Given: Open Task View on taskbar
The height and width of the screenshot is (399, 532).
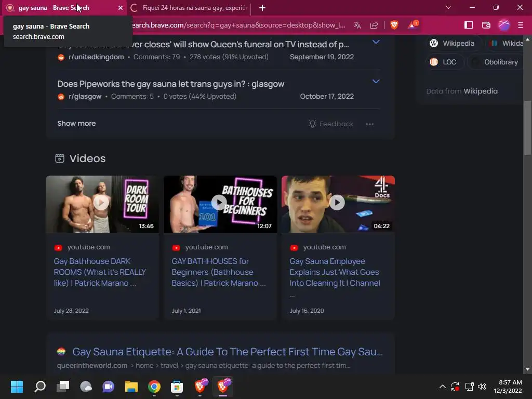Looking at the screenshot, I should pyautogui.click(x=63, y=387).
